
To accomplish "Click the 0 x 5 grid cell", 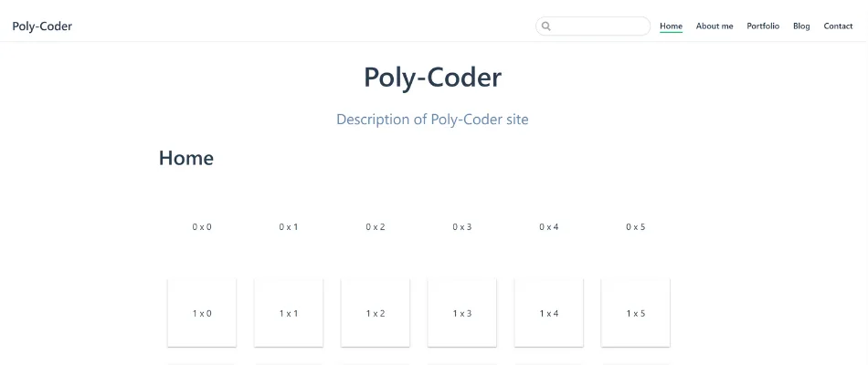I will [x=636, y=226].
